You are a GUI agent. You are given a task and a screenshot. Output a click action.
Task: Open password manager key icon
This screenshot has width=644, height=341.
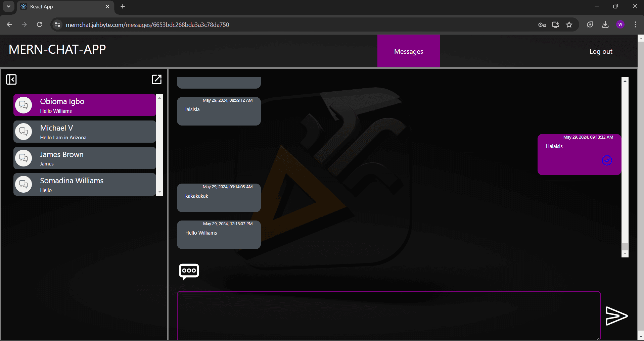[x=542, y=25]
